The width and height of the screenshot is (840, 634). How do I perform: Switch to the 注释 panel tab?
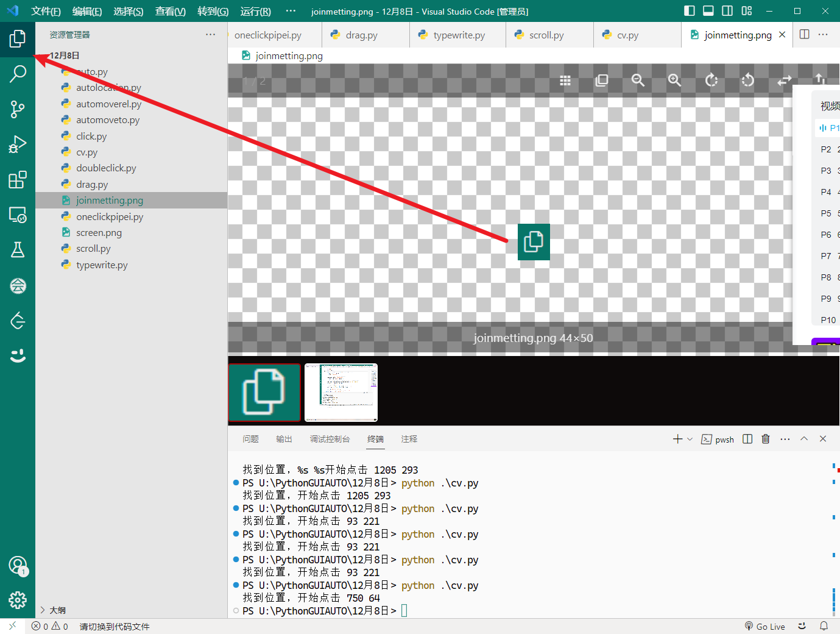click(409, 439)
